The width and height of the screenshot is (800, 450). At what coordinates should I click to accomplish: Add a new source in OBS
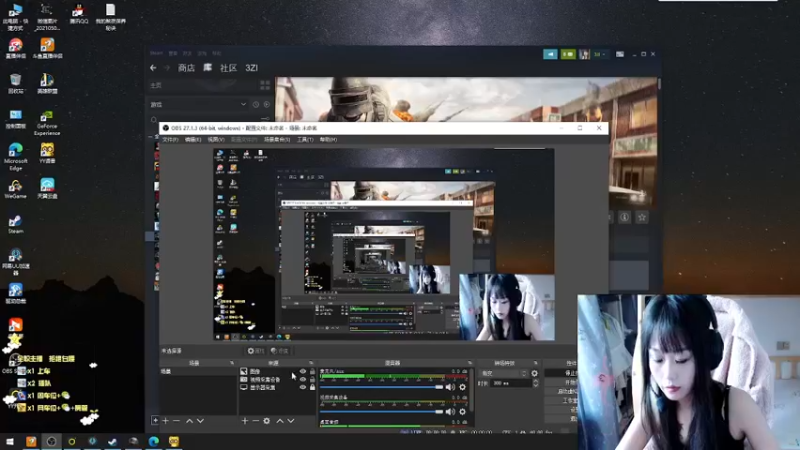tap(244, 421)
